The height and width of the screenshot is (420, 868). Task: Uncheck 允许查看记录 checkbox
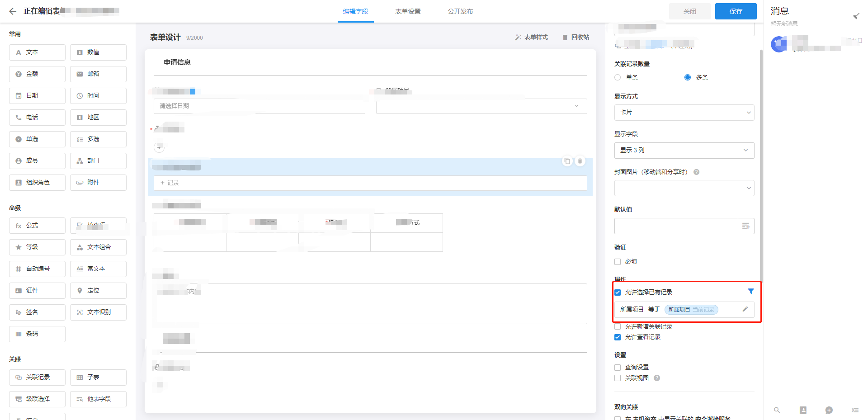pyautogui.click(x=618, y=337)
